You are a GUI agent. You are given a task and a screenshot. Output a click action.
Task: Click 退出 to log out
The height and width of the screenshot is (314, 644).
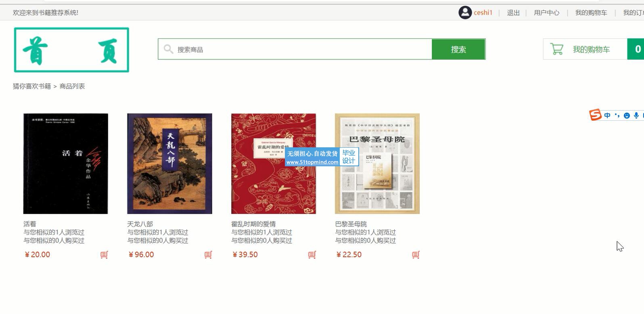pyautogui.click(x=513, y=13)
